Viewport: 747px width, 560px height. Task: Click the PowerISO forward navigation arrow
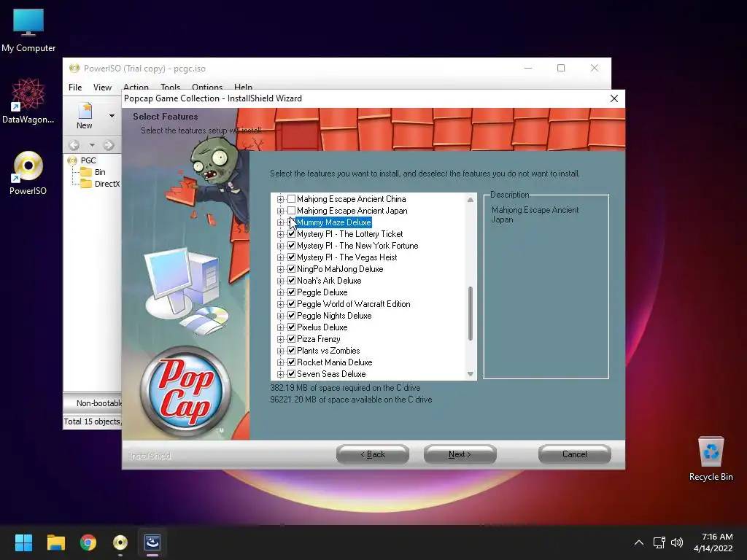coord(109,145)
